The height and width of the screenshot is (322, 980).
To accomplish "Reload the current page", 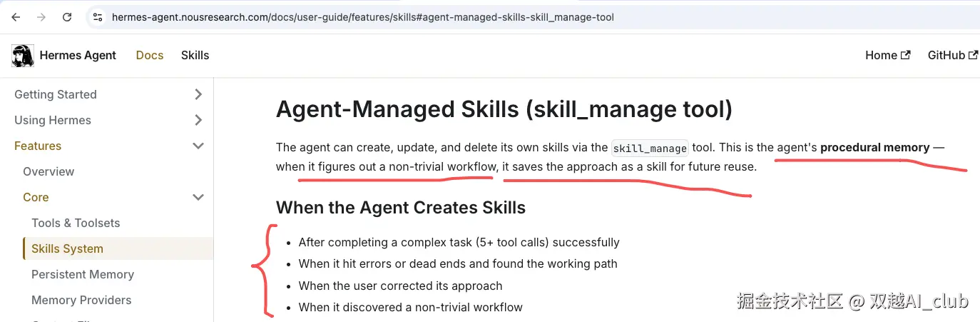I will coord(67,17).
